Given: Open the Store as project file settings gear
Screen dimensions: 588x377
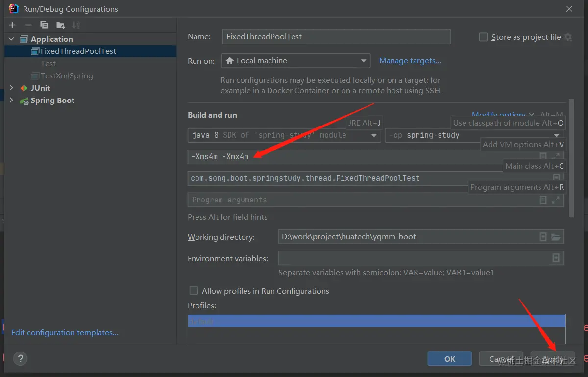Looking at the screenshot, I should pyautogui.click(x=568, y=37).
